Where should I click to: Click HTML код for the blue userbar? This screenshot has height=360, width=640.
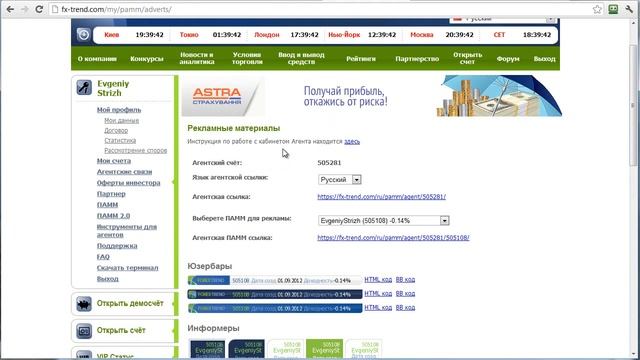[x=378, y=308]
